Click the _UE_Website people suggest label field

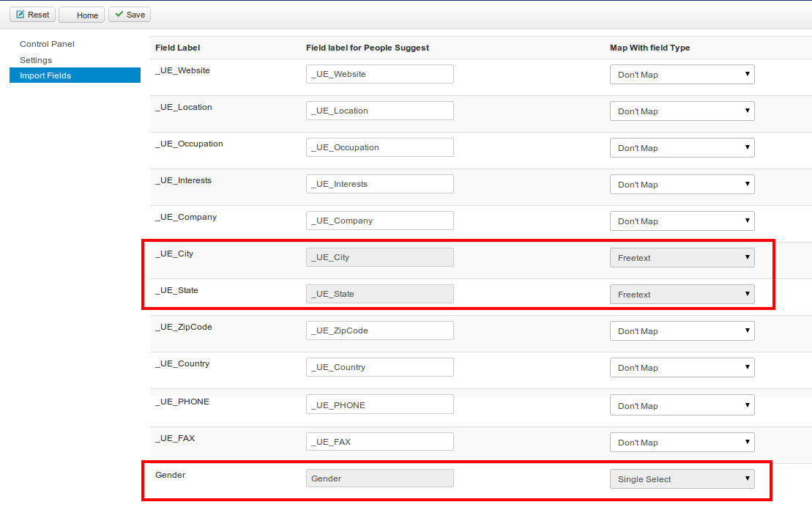pos(379,74)
